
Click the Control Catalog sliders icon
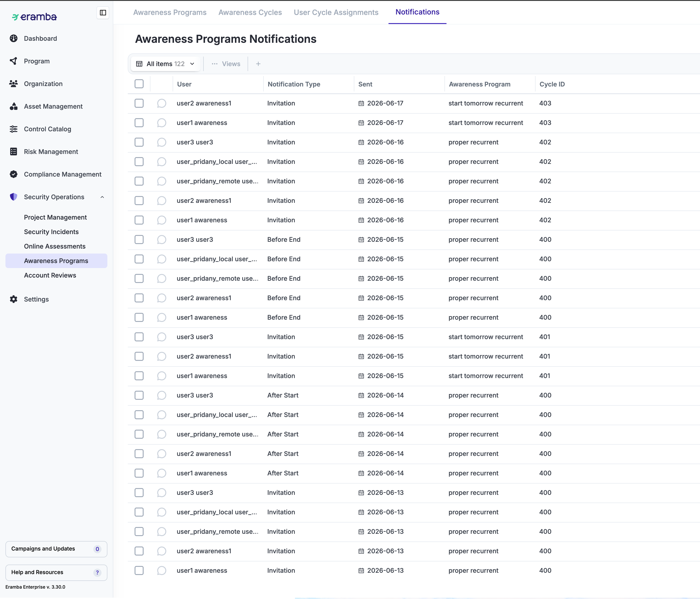(x=14, y=129)
